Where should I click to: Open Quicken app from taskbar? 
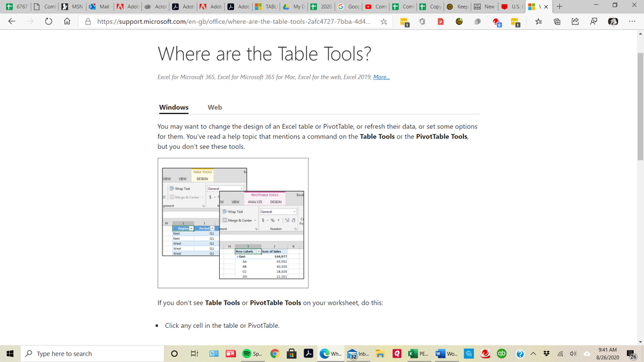point(396,354)
